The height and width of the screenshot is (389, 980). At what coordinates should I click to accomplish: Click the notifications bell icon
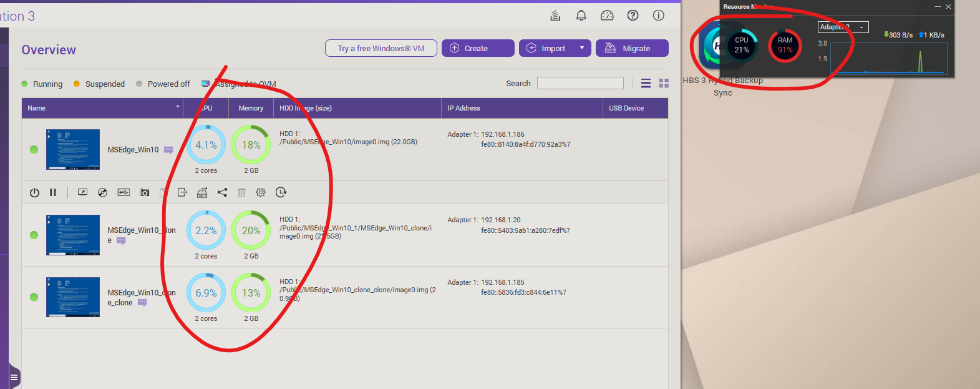point(581,16)
